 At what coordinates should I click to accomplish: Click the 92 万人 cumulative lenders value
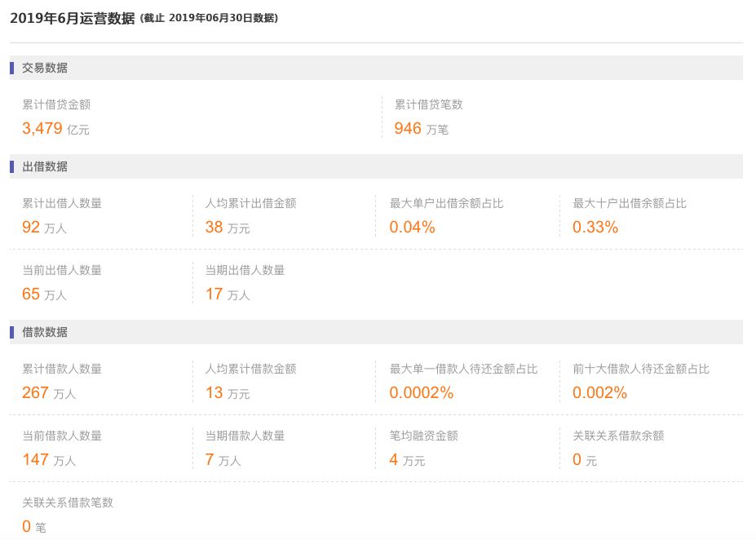pyautogui.click(x=44, y=228)
